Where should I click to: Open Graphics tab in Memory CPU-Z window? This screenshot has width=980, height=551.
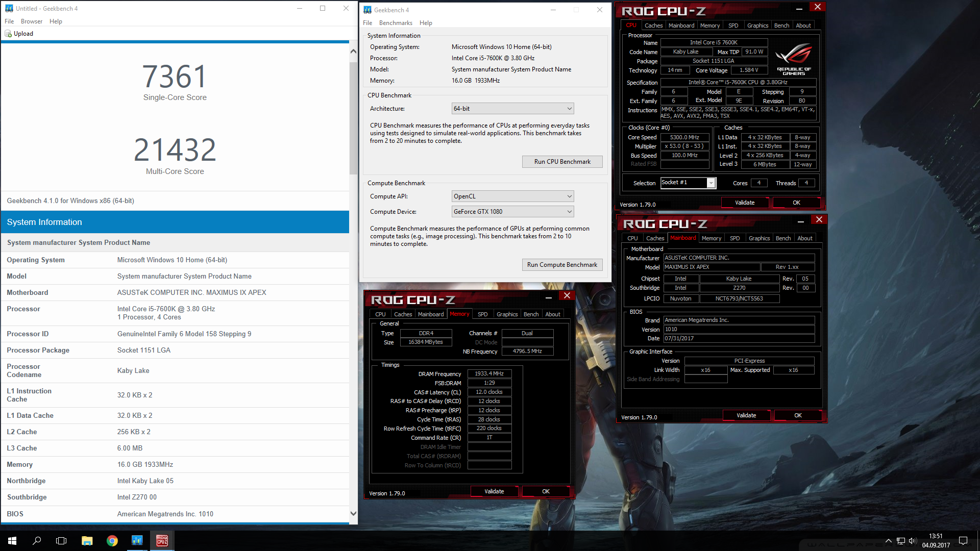pyautogui.click(x=507, y=314)
